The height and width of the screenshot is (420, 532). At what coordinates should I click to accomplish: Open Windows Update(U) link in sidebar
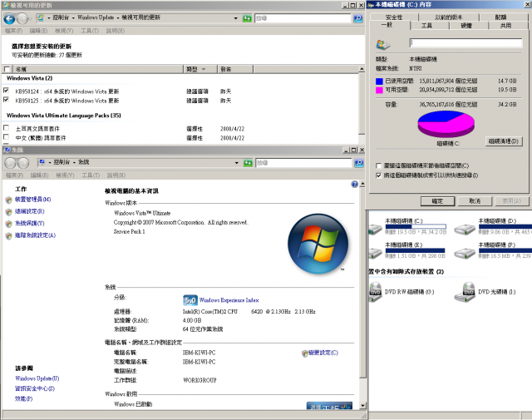click(37, 378)
